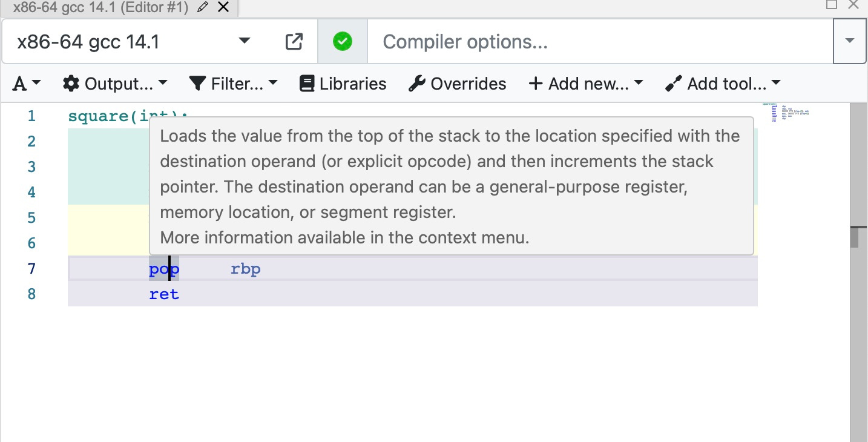868x442 pixels.
Task: Click the rbp operand on line 7
Action: (x=245, y=269)
